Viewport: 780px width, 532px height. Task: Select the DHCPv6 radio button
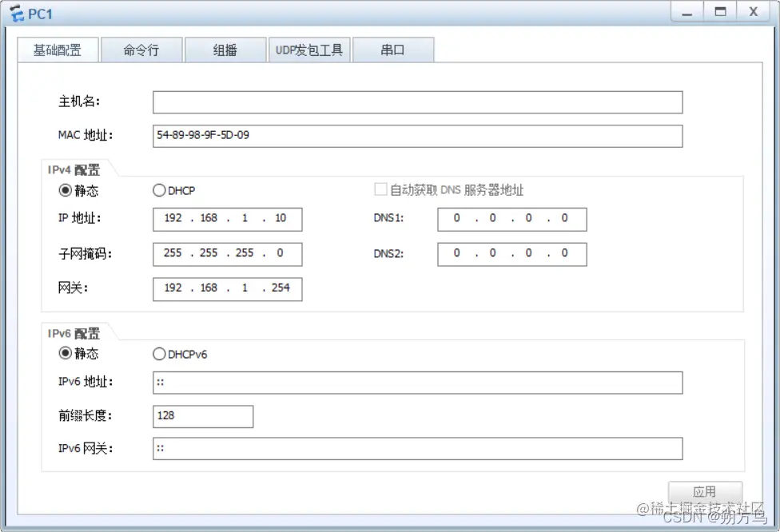[x=159, y=354]
